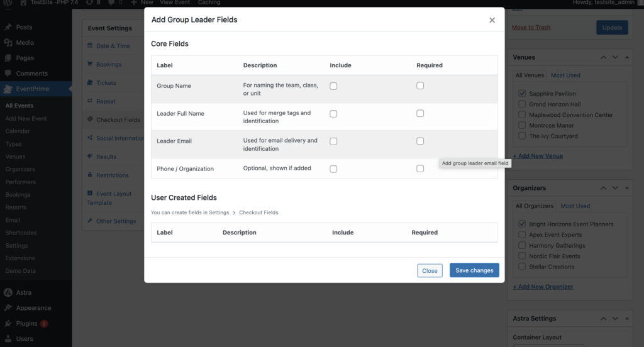Click the Appearance paintbrush icon
Screen dimensions: 644x347
(x=8, y=308)
